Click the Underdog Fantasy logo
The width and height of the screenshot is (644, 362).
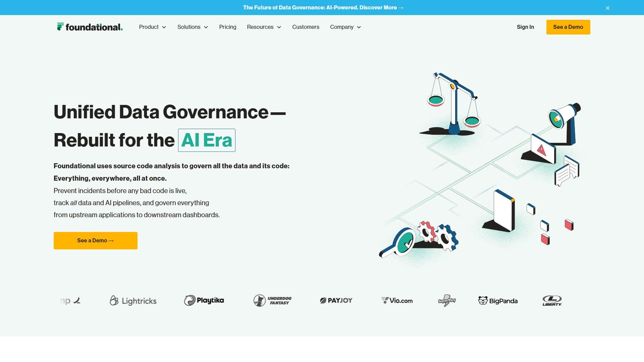[x=272, y=300]
